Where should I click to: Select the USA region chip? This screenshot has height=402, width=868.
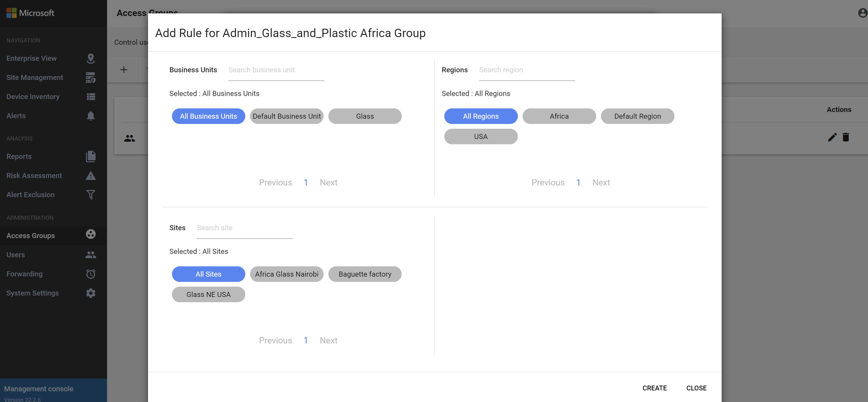(x=480, y=136)
